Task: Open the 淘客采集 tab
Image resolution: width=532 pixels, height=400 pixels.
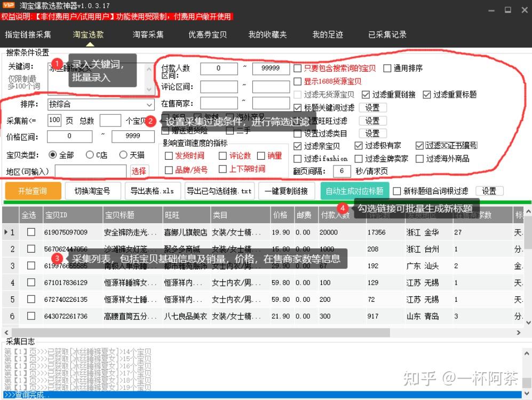Action: click(x=148, y=34)
